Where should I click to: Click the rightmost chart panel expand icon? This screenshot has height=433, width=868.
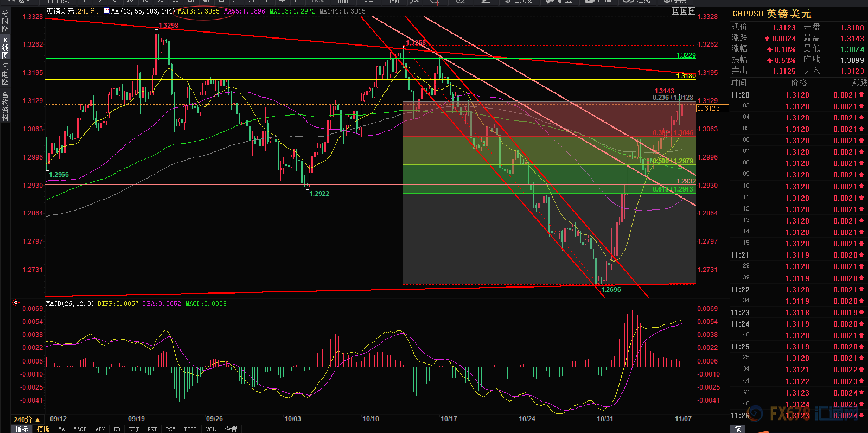(x=692, y=11)
